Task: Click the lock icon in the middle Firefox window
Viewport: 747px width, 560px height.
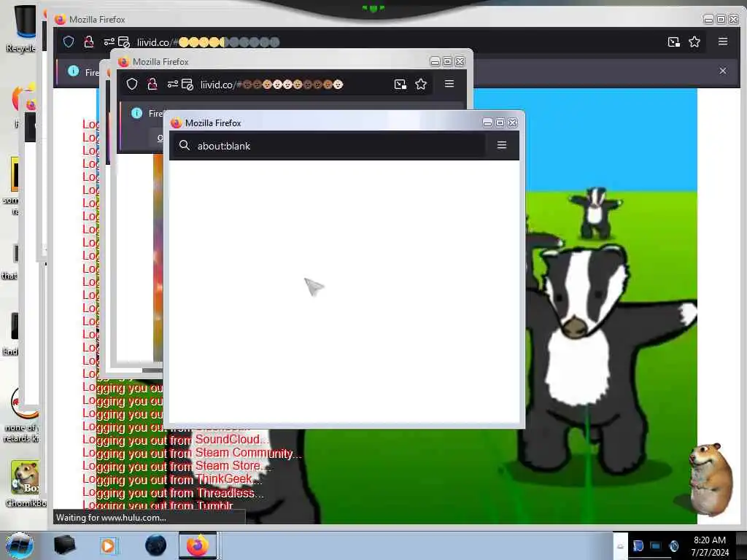Action: pos(152,85)
